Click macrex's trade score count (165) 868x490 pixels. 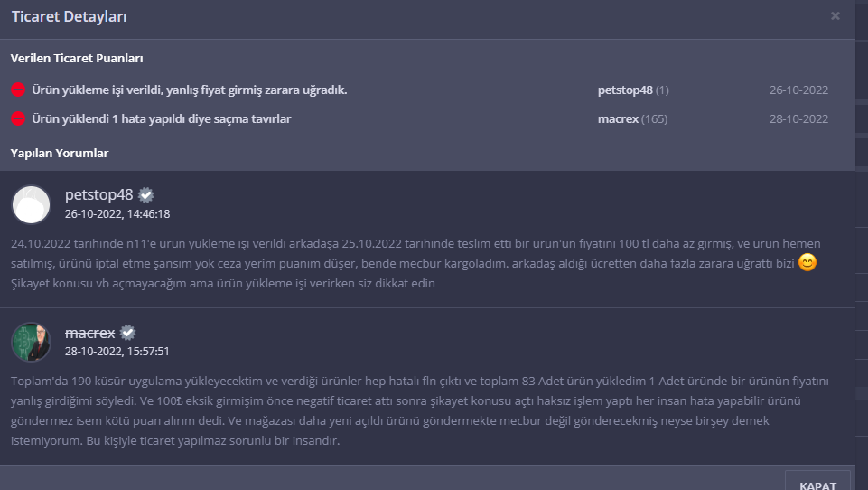[x=654, y=118]
